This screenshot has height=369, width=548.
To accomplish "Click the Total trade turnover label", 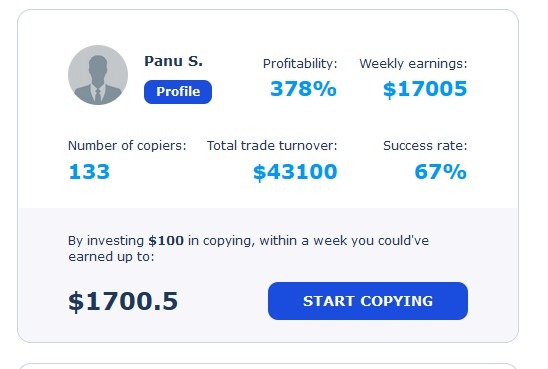I will (272, 145).
